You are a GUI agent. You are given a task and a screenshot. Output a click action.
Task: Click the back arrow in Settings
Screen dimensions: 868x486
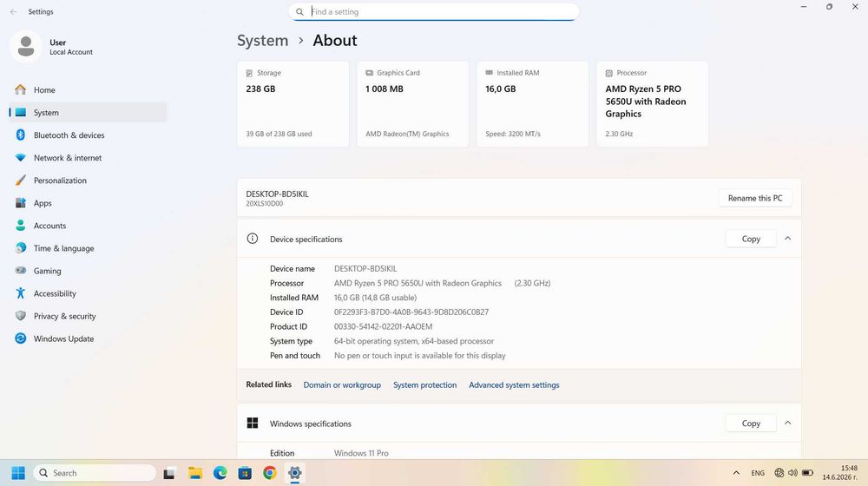(x=14, y=11)
